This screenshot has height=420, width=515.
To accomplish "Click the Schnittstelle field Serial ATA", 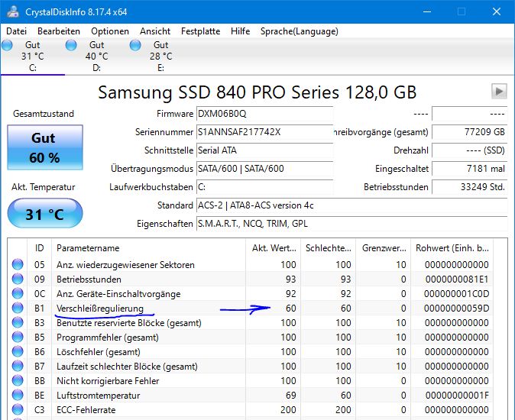I will (x=264, y=150).
